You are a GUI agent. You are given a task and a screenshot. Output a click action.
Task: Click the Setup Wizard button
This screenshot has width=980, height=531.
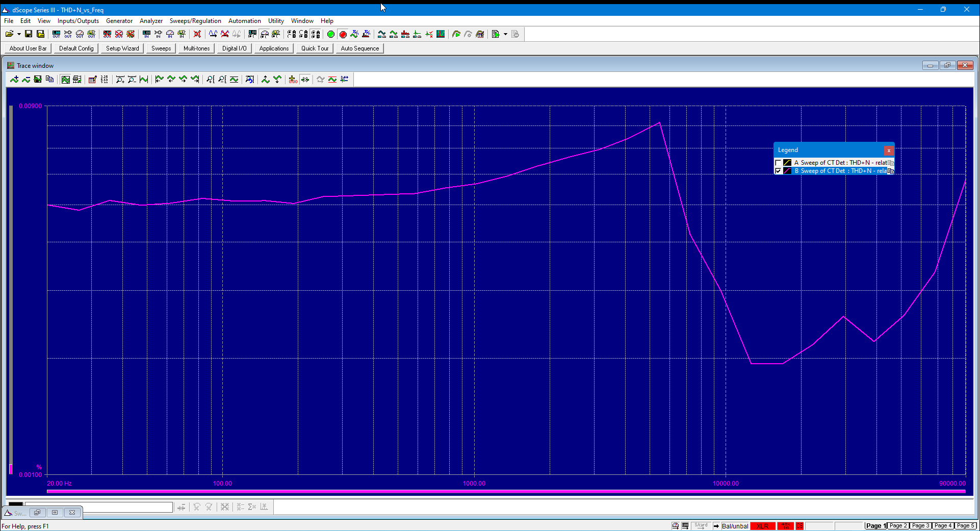point(122,48)
